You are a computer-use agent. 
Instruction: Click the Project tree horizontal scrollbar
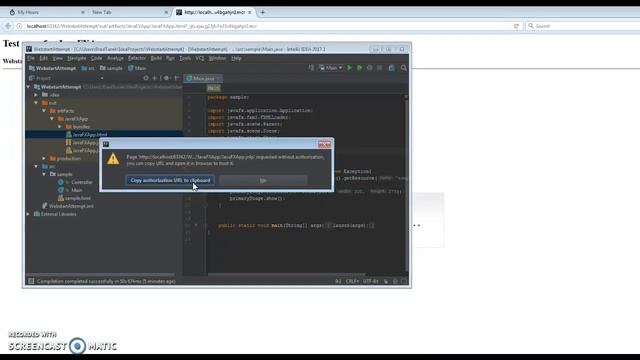tap(100, 275)
